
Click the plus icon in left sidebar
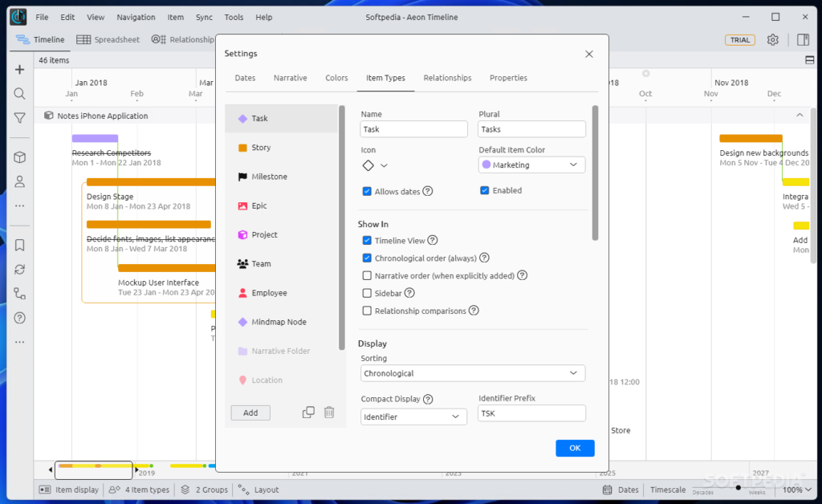(x=20, y=70)
